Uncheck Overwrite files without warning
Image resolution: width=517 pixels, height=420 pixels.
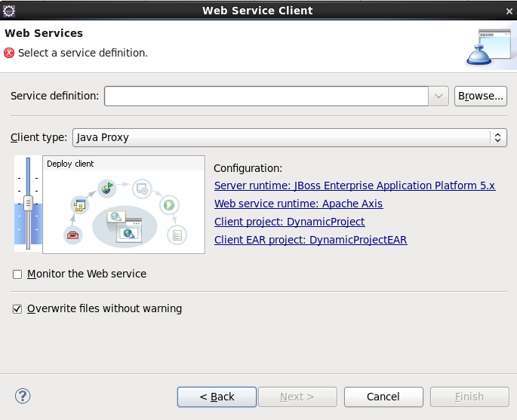pyautogui.click(x=17, y=308)
